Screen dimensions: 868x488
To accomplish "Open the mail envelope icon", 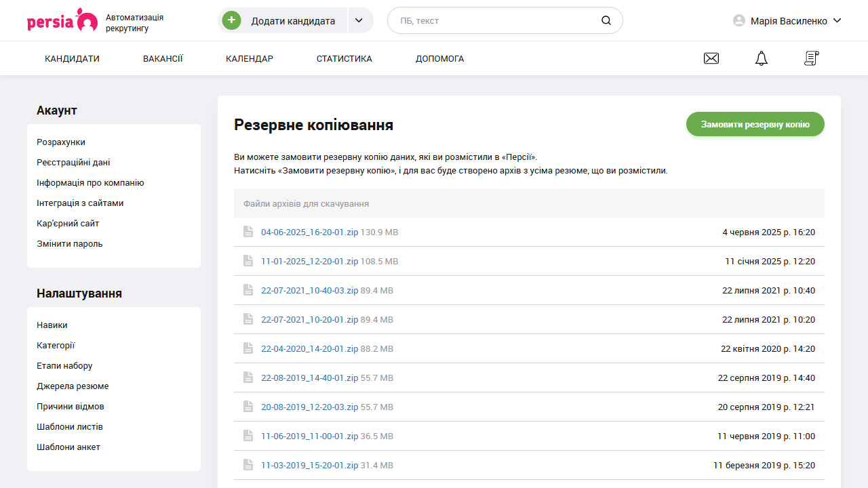I will click(x=711, y=59).
